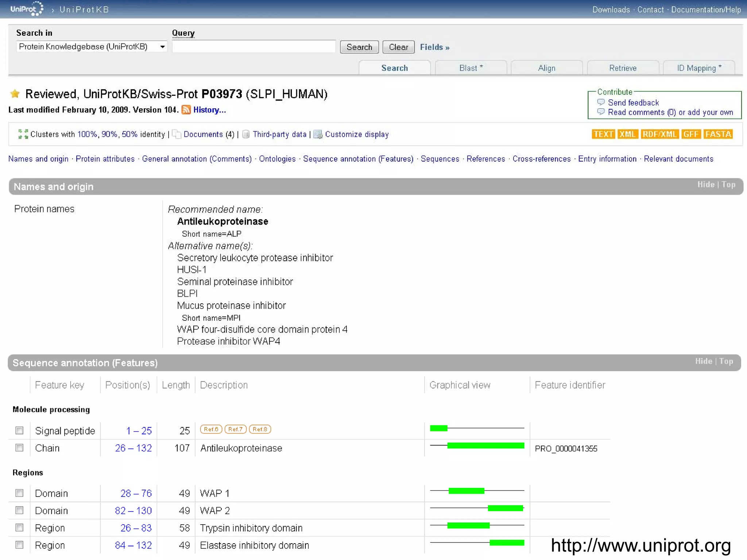The width and height of the screenshot is (747, 560).
Task: Download entry in TEXT format
Action: 603,134
